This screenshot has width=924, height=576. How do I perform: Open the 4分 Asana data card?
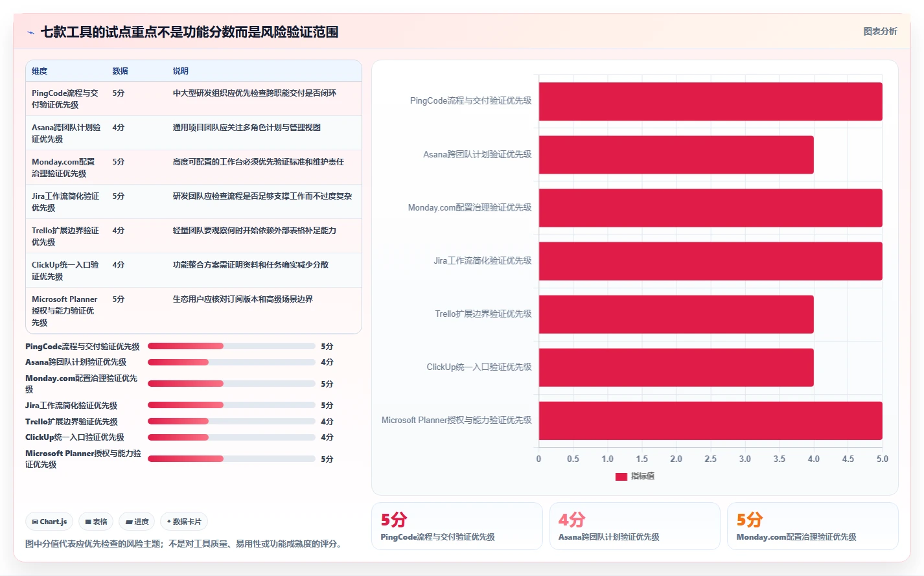pos(634,526)
